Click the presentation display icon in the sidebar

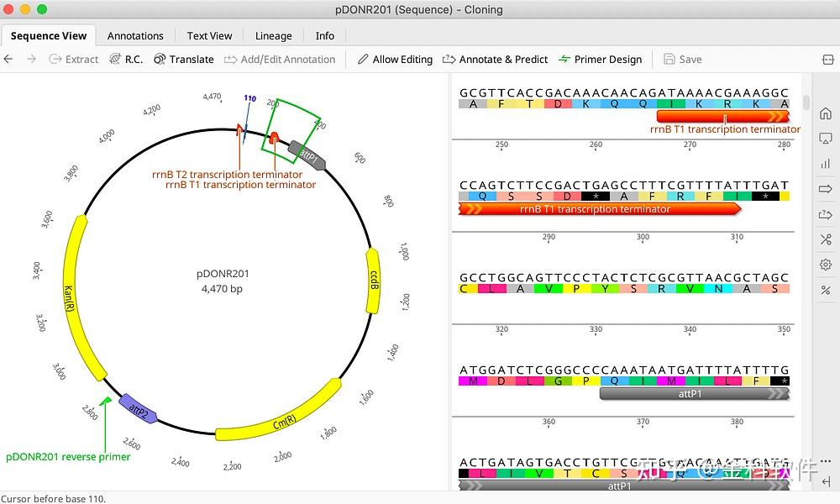point(825,138)
